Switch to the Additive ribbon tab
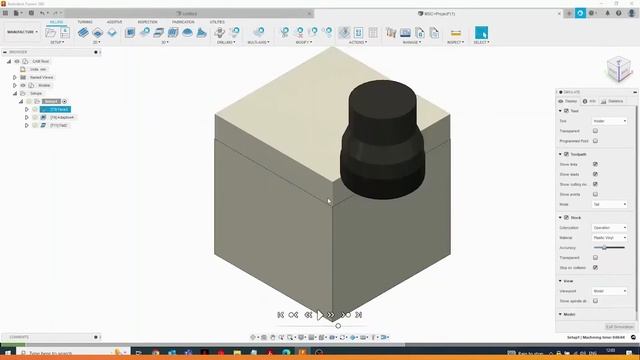Image resolution: width=640 pixels, height=360 pixels. [x=114, y=22]
